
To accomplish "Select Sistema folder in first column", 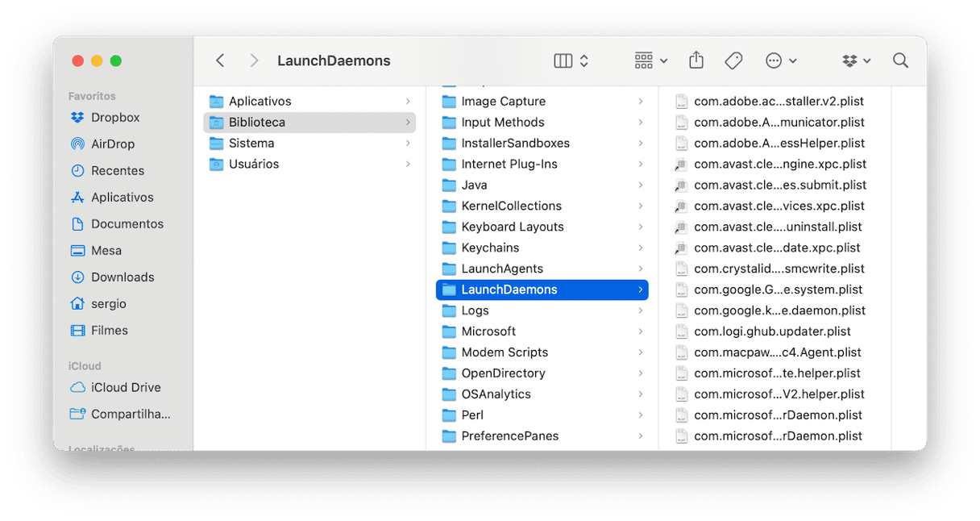I will coord(309,143).
